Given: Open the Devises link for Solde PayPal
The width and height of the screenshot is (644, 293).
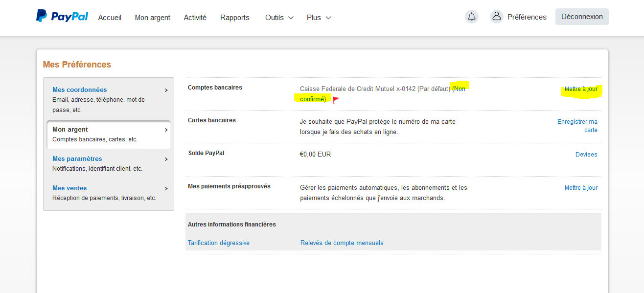Looking at the screenshot, I should pos(586,155).
